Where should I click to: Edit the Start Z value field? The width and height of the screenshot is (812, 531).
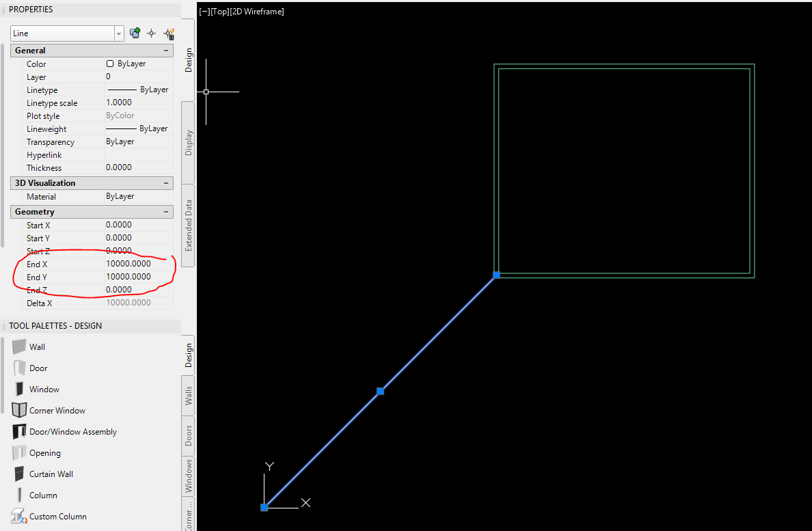click(138, 251)
